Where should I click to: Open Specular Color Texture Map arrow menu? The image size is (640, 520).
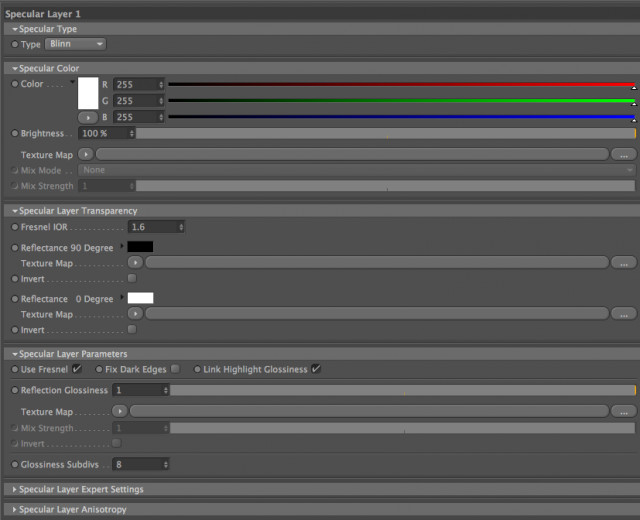tap(86, 154)
